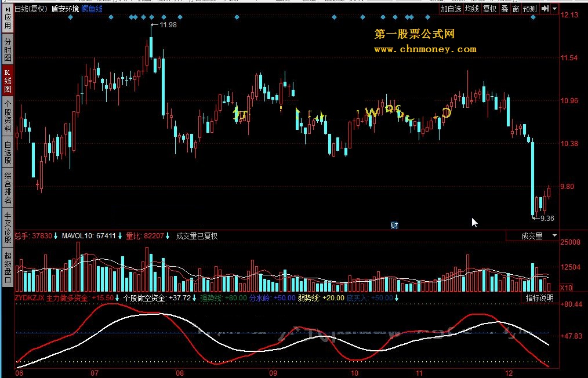Click the down arrow after MAVOL10 value
This screenshot has width=588, height=378.
[120, 236]
